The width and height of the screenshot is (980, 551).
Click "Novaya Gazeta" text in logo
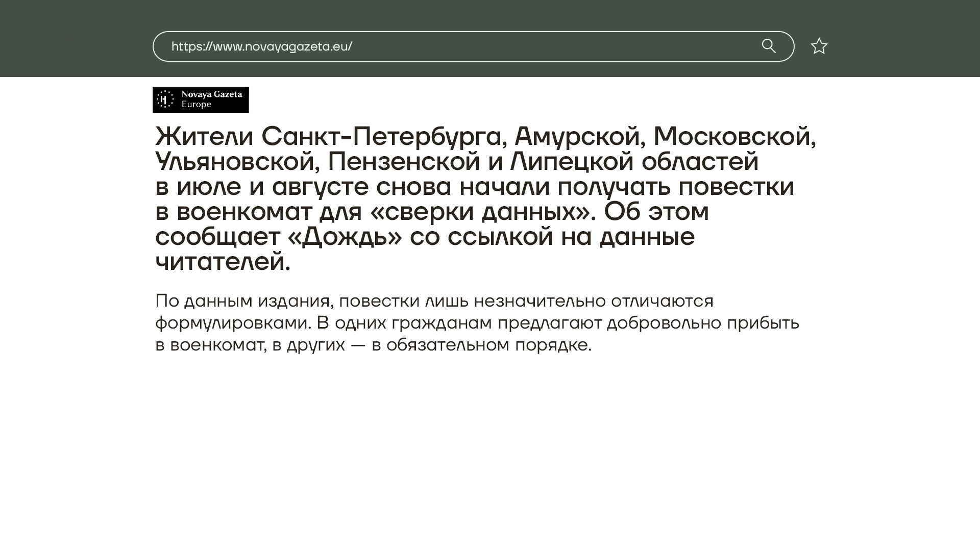(212, 94)
